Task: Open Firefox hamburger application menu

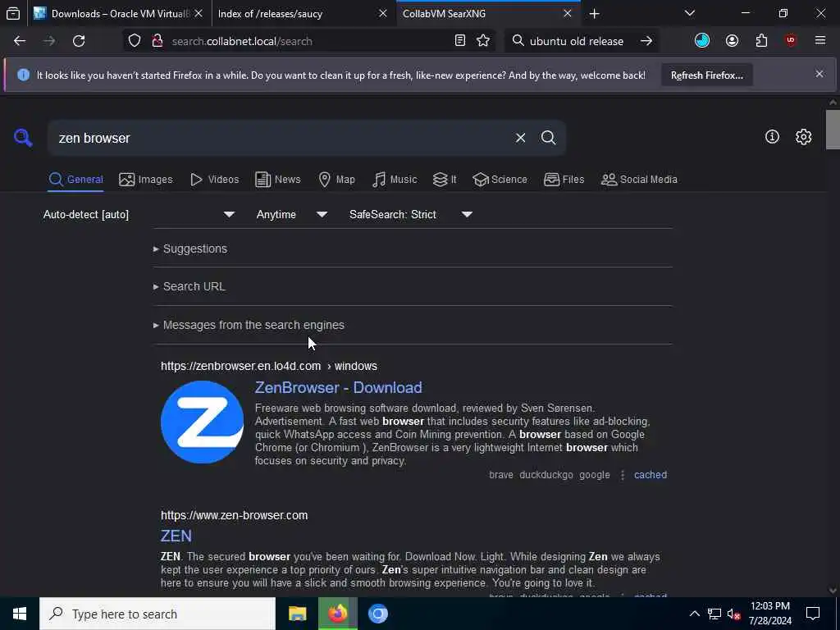Action: click(x=820, y=41)
